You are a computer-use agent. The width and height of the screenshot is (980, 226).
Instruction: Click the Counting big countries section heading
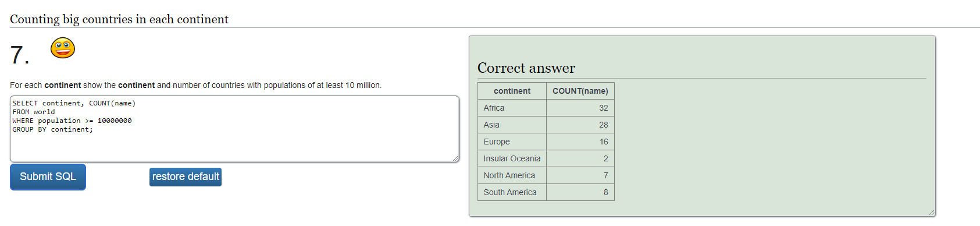[119, 19]
